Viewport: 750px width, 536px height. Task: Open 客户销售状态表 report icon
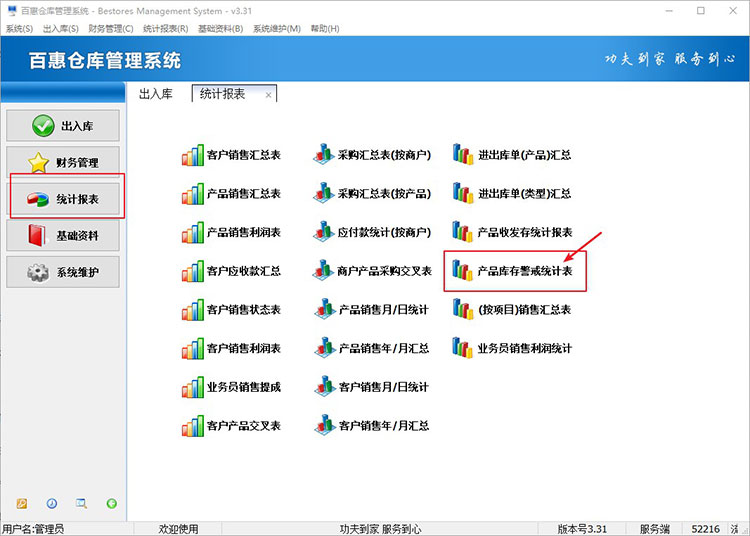point(192,310)
